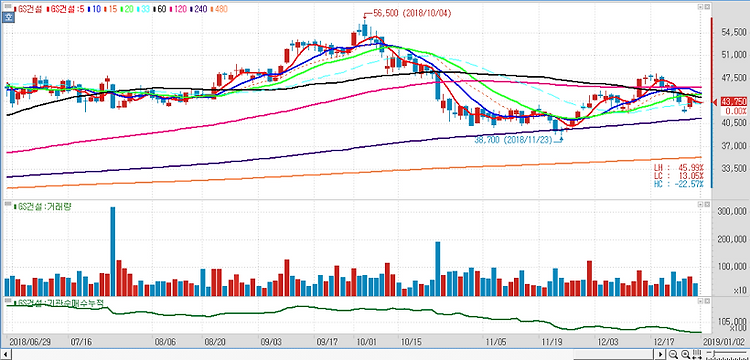
Task: Click the 54,500 price axis label
Action: pyautogui.click(x=734, y=32)
